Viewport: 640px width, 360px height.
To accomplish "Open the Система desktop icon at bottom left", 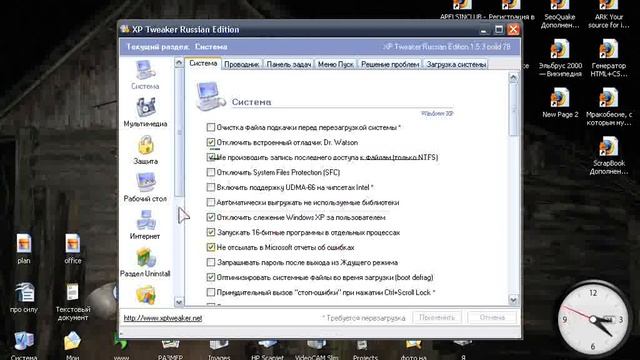I will click(24, 346).
